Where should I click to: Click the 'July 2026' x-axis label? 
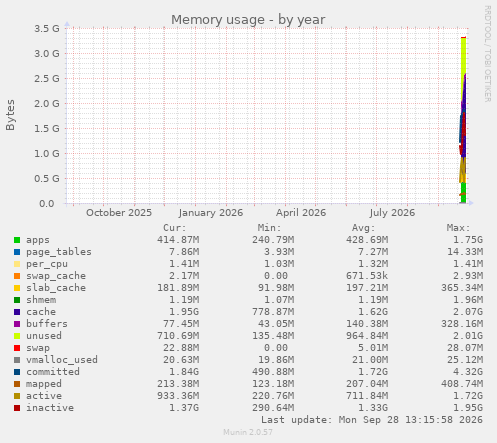[x=392, y=213]
